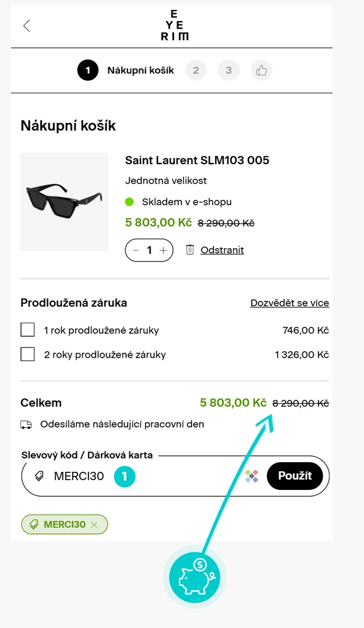Image resolution: width=364 pixels, height=628 pixels.
Task: Enable 1 rok prodloužené záruky checkbox
Action: [x=27, y=330]
